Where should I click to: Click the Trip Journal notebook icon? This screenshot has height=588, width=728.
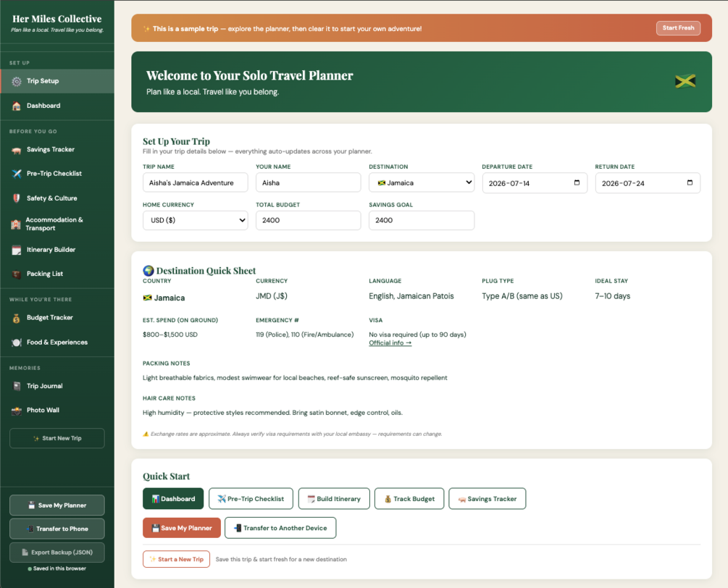16,386
